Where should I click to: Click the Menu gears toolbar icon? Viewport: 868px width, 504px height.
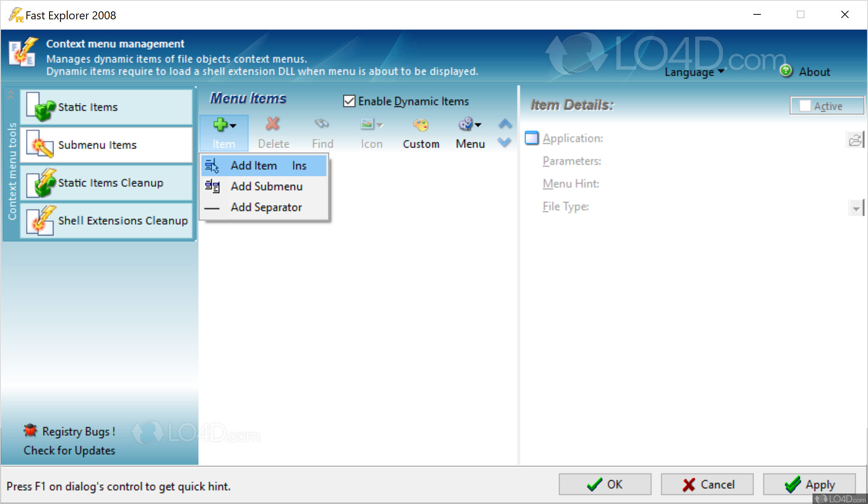(466, 124)
